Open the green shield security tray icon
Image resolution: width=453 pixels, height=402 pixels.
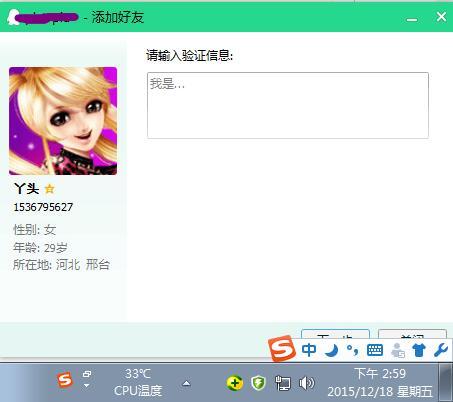pos(258,383)
